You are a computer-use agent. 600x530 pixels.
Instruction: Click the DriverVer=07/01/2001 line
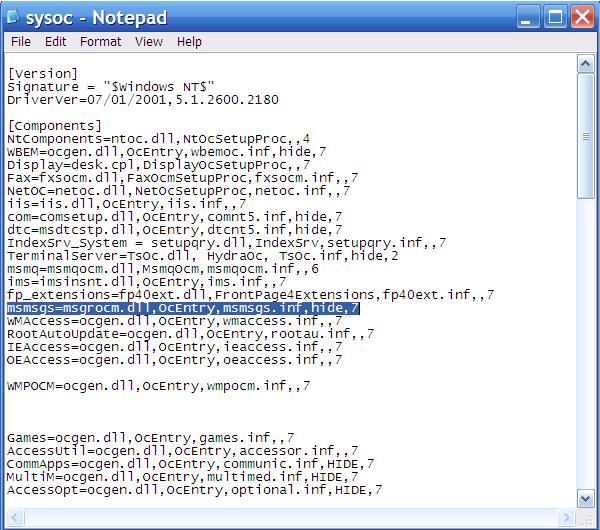click(x=143, y=99)
